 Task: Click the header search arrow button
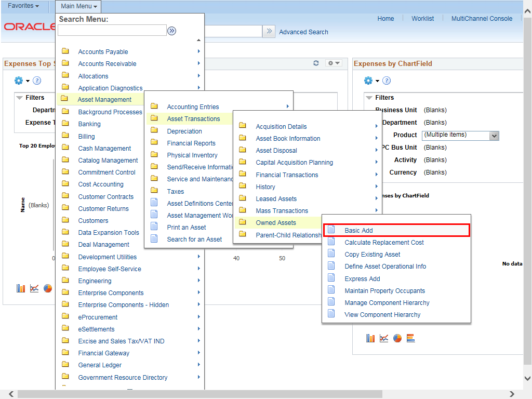click(269, 31)
